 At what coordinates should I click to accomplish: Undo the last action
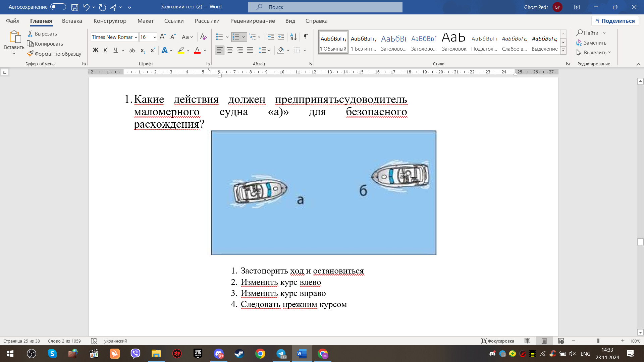click(x=86, y=7)
